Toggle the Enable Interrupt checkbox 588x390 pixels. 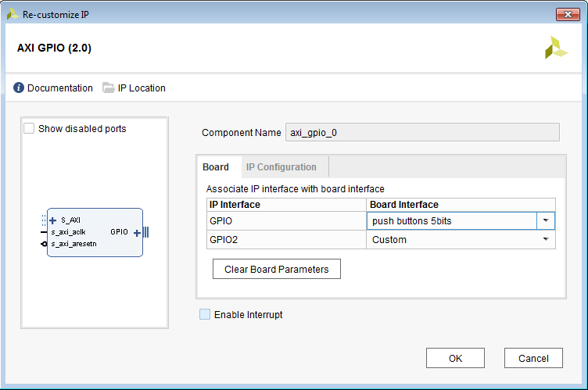coord(205,315)
